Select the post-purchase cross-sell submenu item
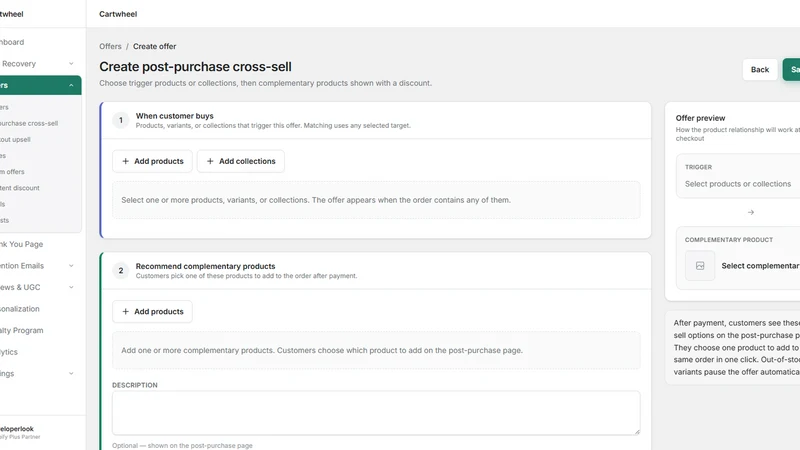Screen dimensions: 800x450 click(29, 123)
